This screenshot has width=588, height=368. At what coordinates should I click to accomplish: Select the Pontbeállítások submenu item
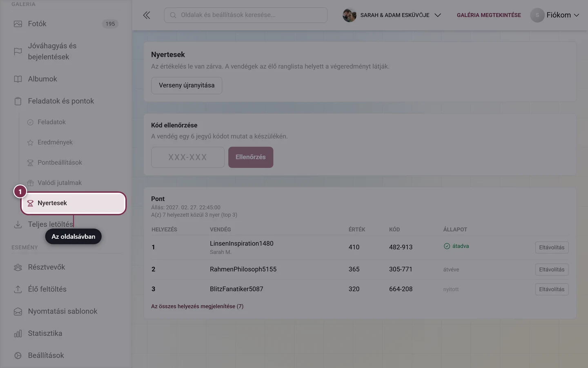[73, 163]
